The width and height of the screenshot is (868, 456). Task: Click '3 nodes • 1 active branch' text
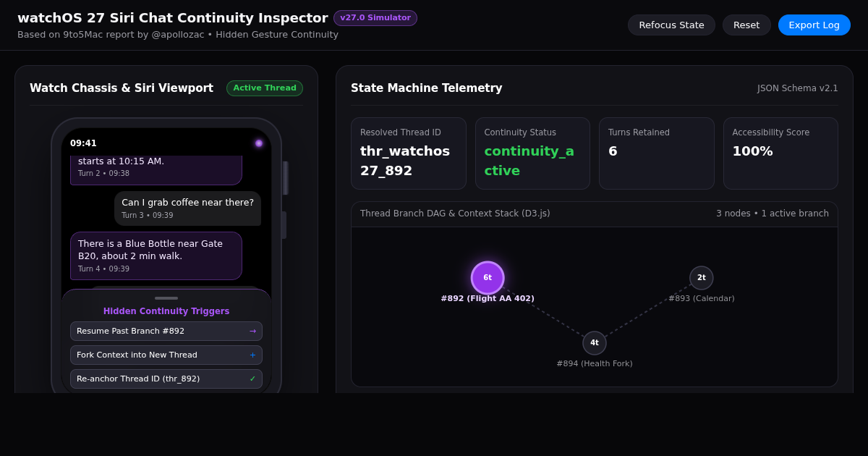[773, 214]
